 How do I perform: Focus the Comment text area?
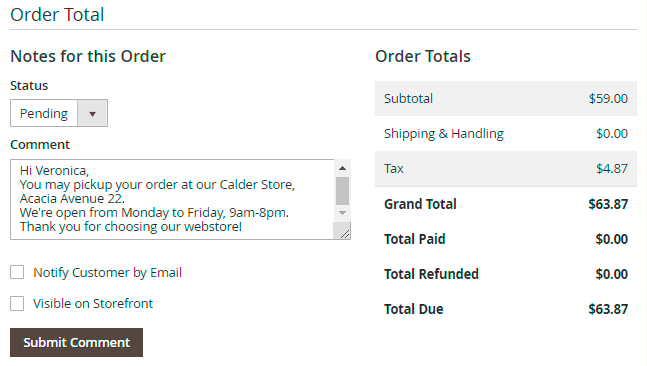pos(172,199)
